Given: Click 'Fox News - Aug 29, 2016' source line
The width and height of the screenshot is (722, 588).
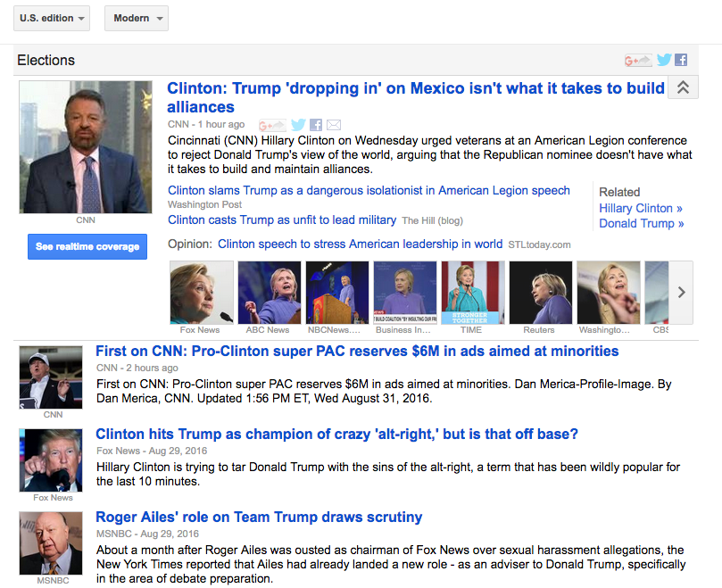Looking at the screenshot, I should click(x=152, y=451).
